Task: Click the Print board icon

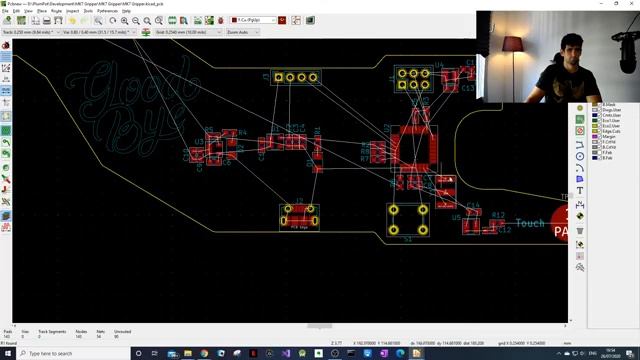Action: (x=47, y=20)
